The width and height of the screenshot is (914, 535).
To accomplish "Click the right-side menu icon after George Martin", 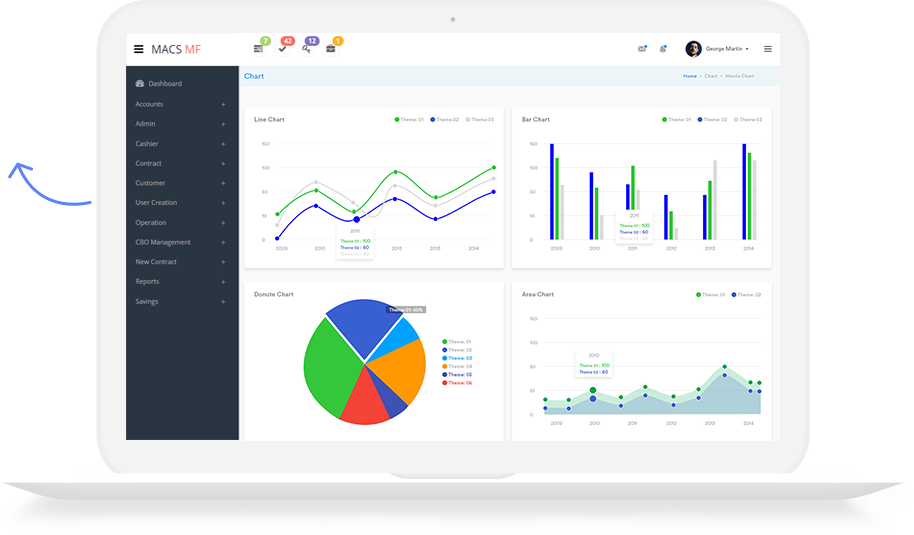I will 768,49.
